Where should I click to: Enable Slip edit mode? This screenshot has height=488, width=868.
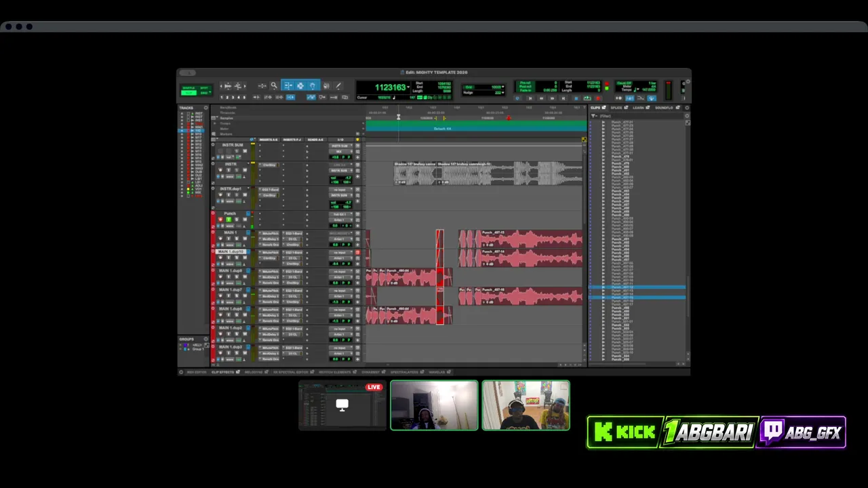click(x=189, y=93)
